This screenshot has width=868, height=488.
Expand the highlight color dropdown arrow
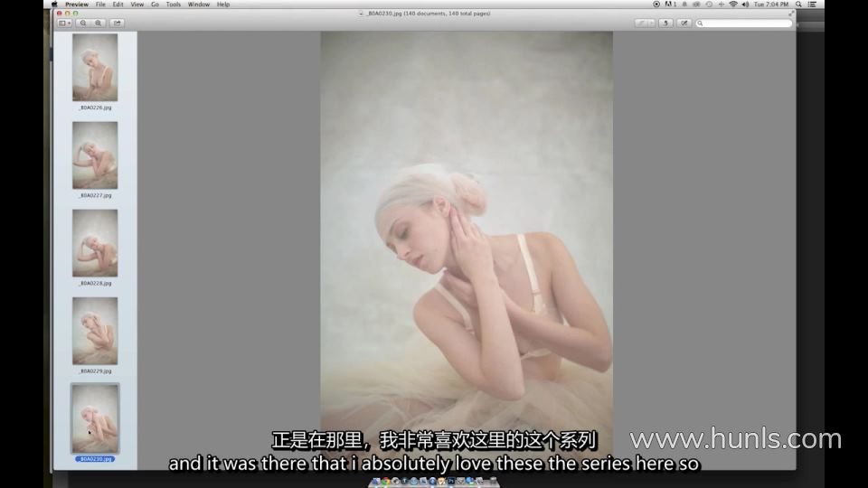tap(650, 23)
